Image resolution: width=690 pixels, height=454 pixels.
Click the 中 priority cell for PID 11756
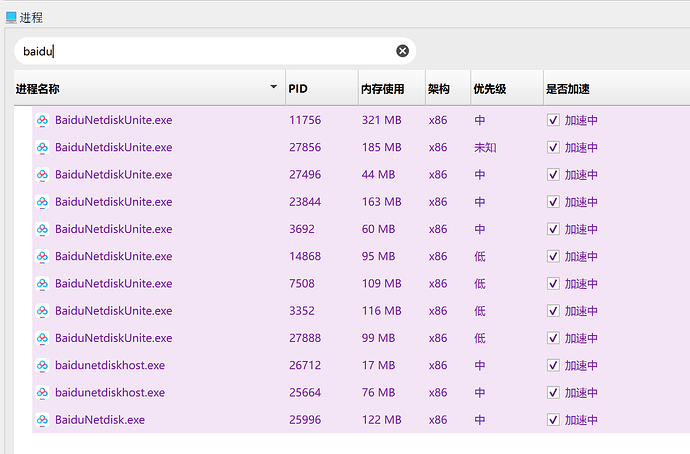click(x=480, y=120)
